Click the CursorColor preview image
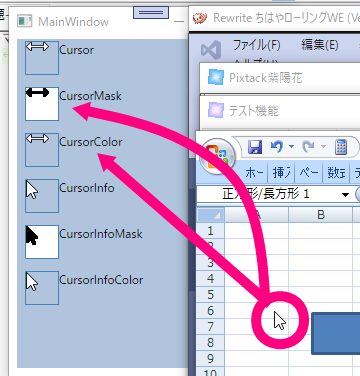 pos(42,150)
